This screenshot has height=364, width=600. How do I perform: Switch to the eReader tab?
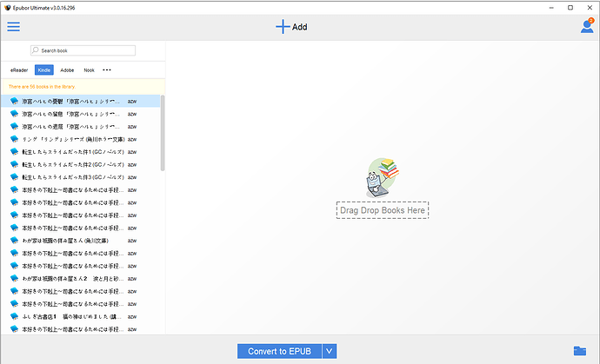pyautogui.click(x=19, y=70)
